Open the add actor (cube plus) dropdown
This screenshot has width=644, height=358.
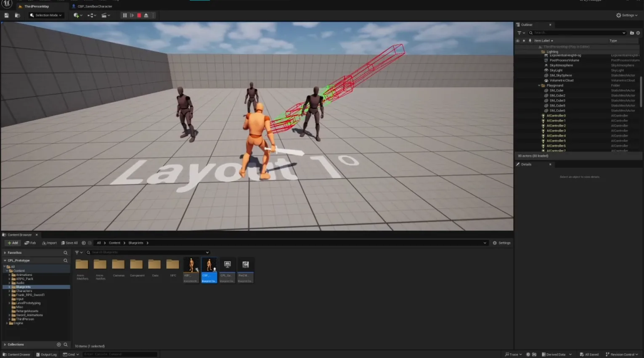tap(78, 15)
